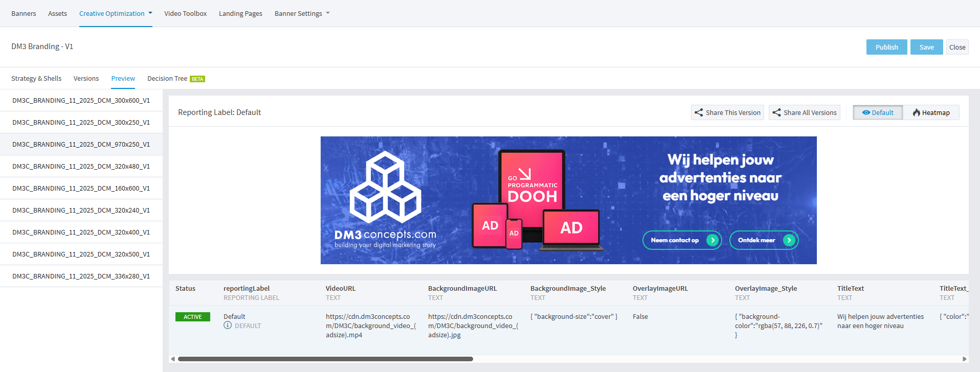The image size is (980, 372).
Task: Select the 300x600 banner in list
Action: coord(81,101)
